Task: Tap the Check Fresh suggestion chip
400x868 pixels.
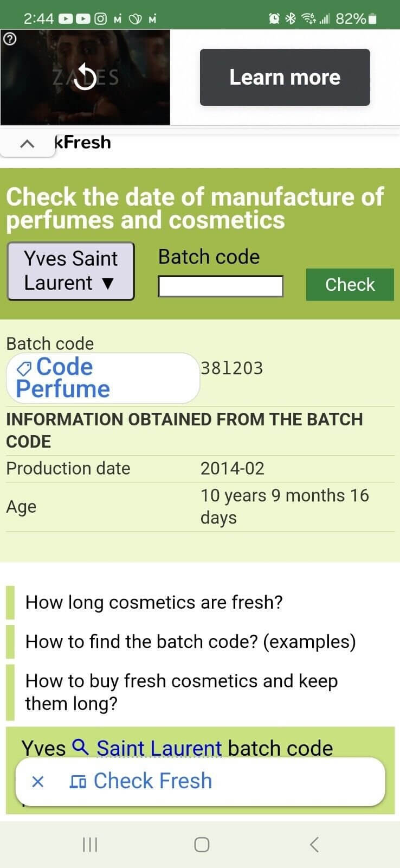Action: (x=200, y=781)
